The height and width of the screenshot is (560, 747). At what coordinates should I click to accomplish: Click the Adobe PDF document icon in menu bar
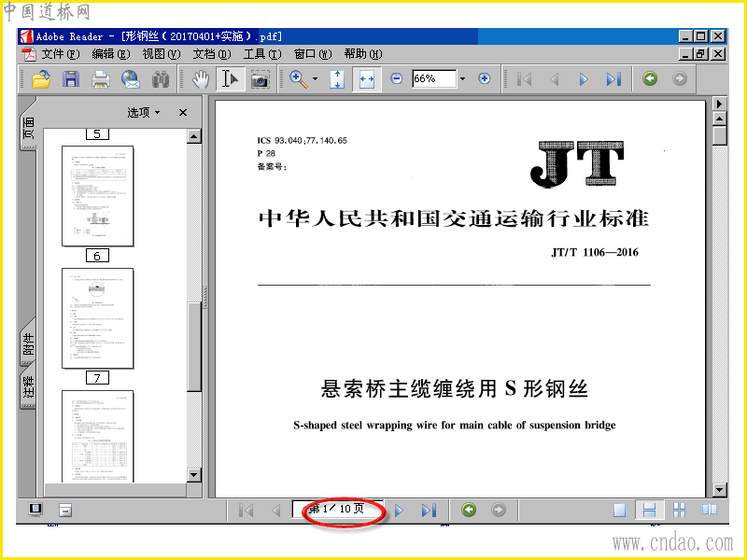coord(29,54)
